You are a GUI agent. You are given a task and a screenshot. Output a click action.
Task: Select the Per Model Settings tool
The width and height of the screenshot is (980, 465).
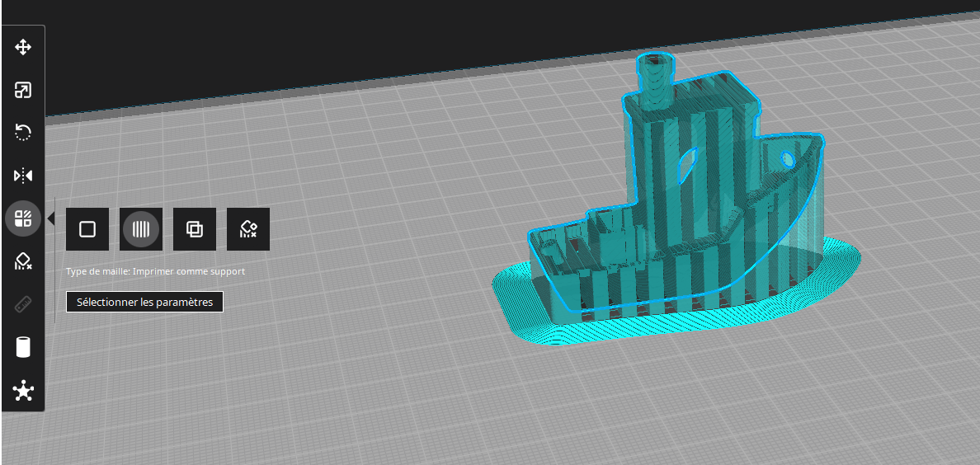click(x=23, y=218)
